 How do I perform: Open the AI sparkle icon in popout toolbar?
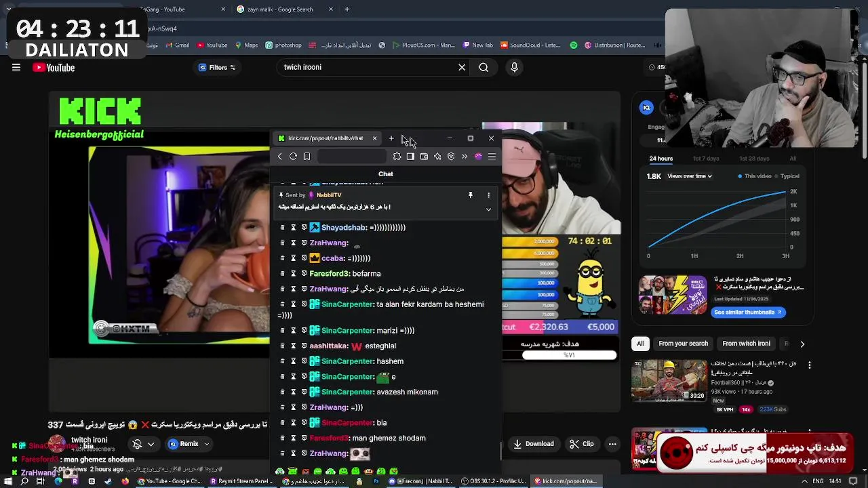coord(437,157)
